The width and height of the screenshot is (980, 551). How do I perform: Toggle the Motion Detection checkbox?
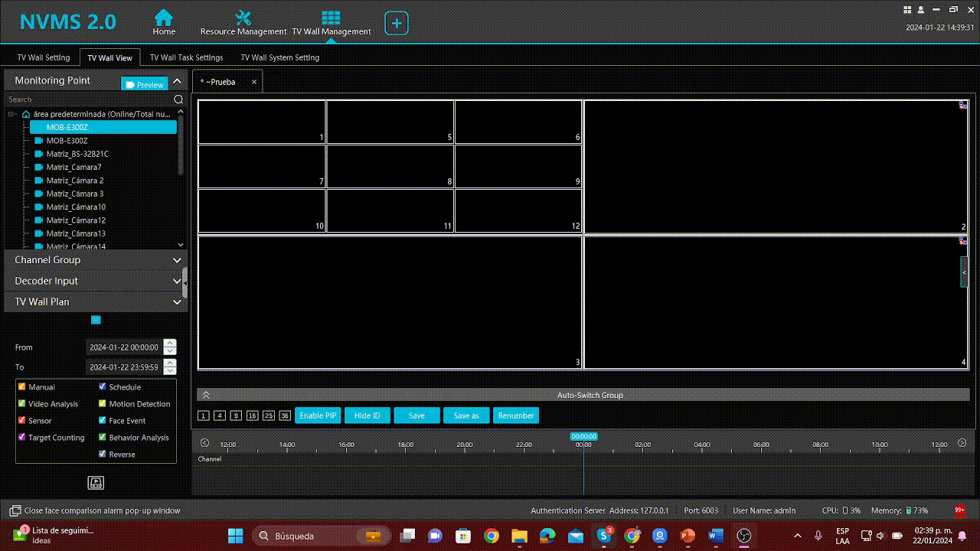pyautogui.click(x=103, y=404)
